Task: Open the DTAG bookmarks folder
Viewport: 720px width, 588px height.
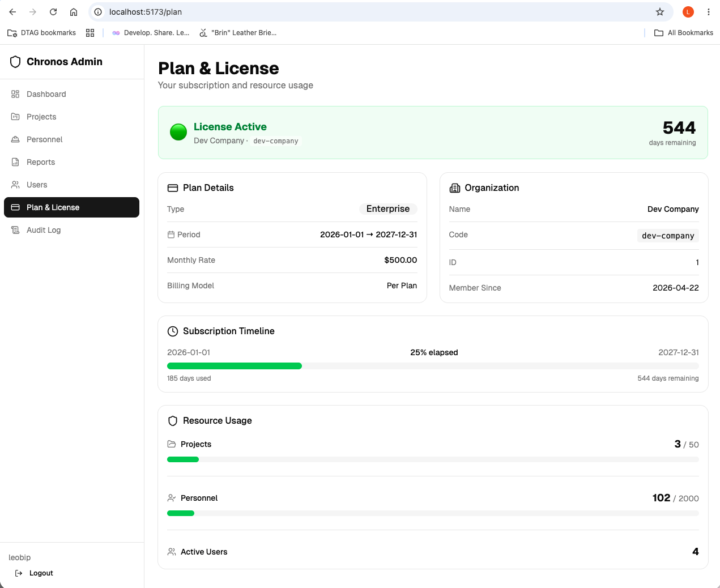Action: tap(41, 33)
